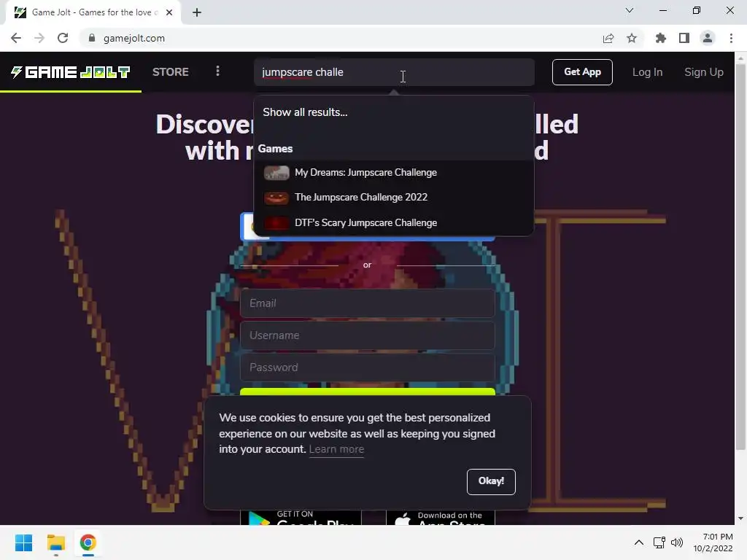The height and width of the screenshot is (560, 747).
Task: Open the Chrome profile avatar icon
Action: 708,38
